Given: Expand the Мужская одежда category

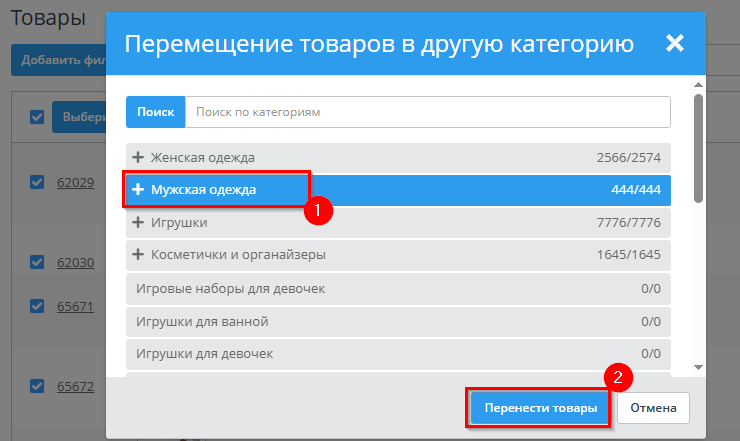Looking at the screenshot, I should point(138,190).
